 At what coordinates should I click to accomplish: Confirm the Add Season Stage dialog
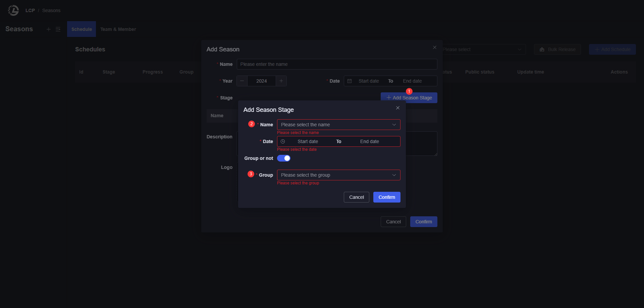pos(386,197)
